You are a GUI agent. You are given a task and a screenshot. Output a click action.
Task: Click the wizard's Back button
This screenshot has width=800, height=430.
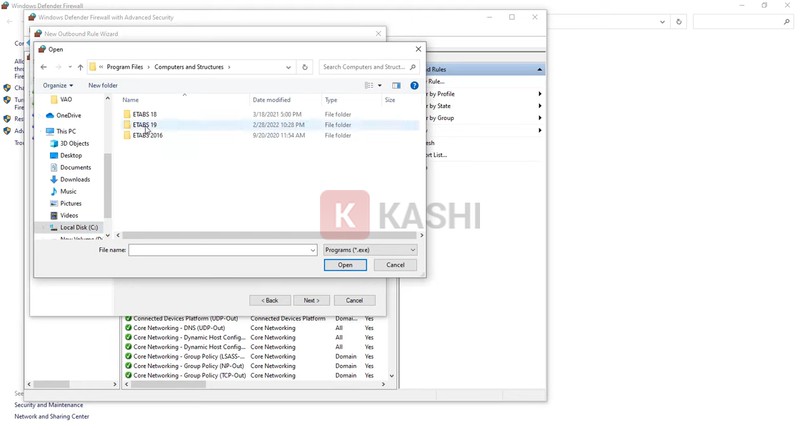270,300
